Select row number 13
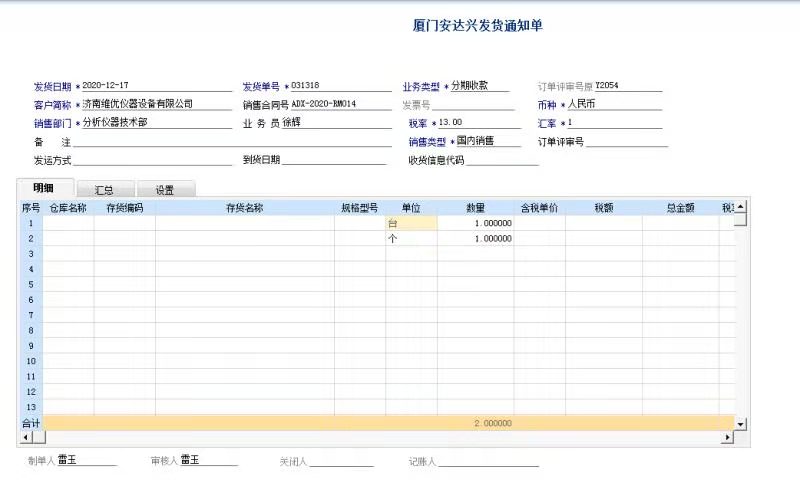Image resolution: width=800 pixels, height=496 pixels. (x=31, y=407)
